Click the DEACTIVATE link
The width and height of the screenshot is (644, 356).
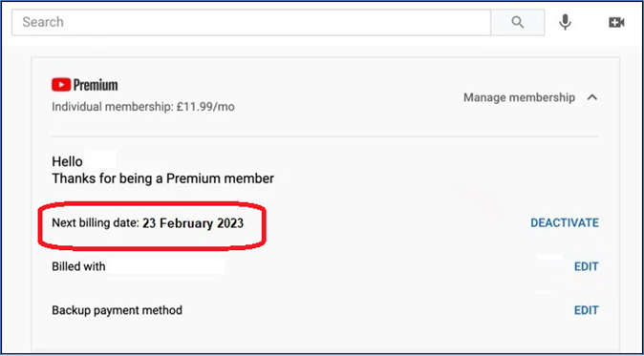(565, 222)
